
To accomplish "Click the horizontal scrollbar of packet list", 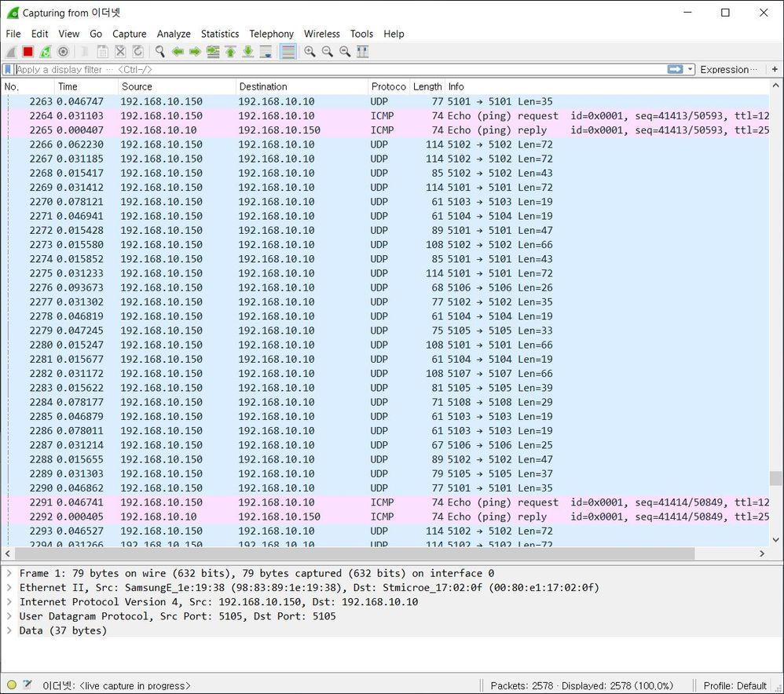I will tap(354, 553).
